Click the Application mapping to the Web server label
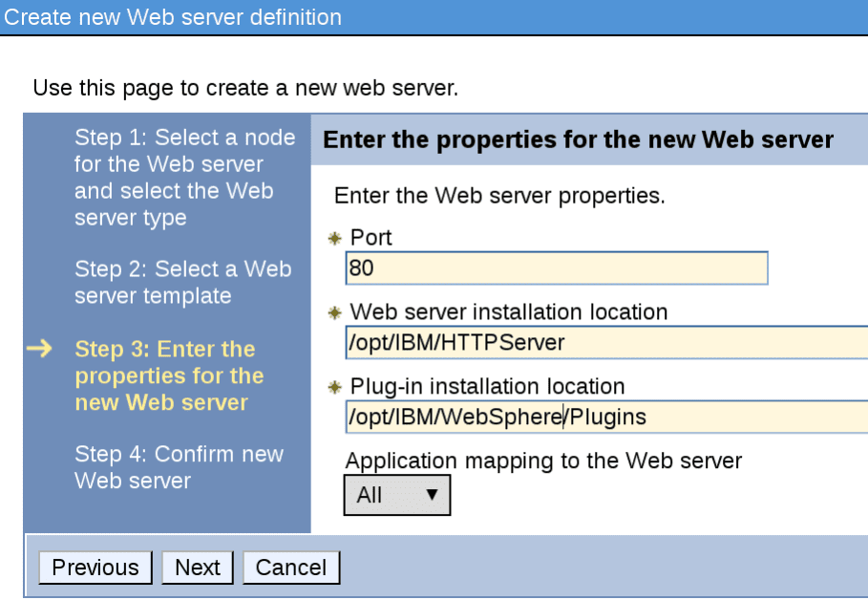 pos(542,461)
